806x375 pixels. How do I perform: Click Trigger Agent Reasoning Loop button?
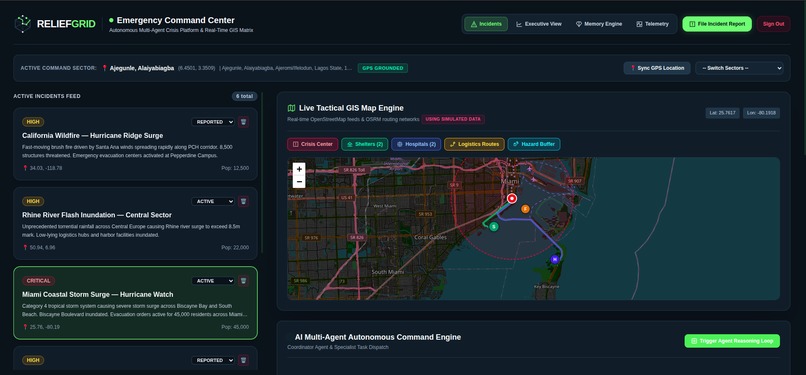(x=732, y=341)
